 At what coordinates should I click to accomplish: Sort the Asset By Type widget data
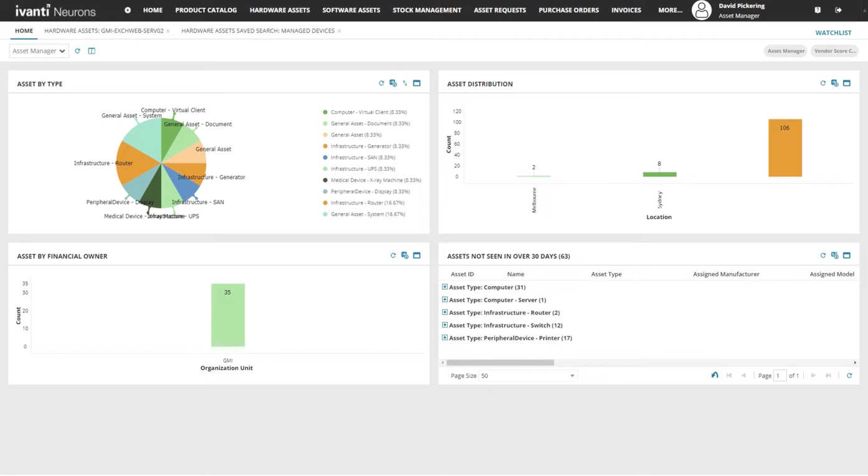point(405,83)
